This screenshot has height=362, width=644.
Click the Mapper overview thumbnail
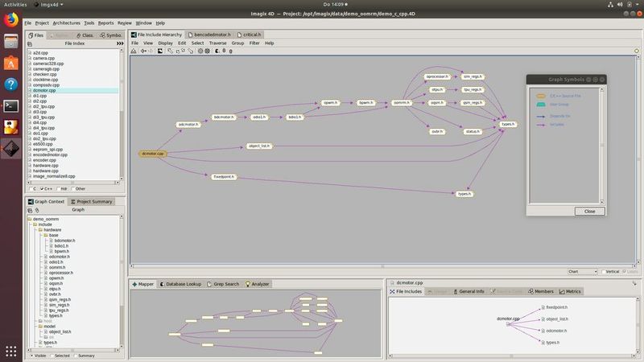[x=256, y=323]
